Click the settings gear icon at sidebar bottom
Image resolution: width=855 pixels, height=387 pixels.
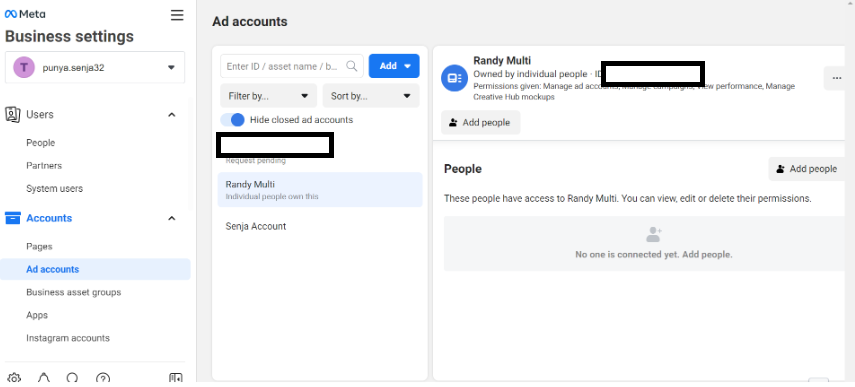point(14,378)
